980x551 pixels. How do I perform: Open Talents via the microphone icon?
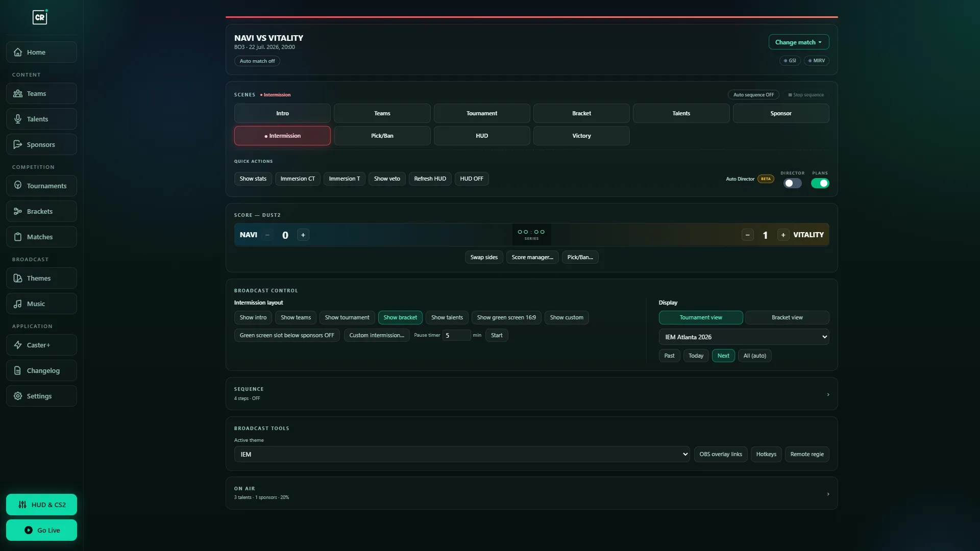point(18,119)
